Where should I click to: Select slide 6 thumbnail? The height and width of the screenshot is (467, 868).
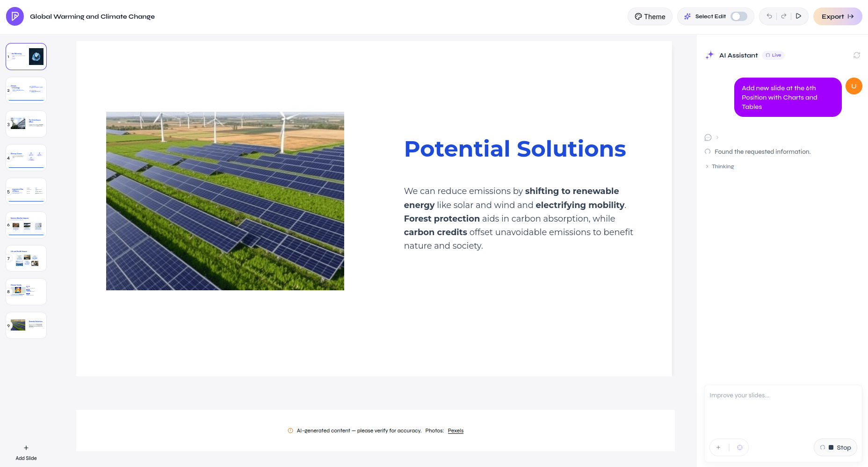(26, 225)
